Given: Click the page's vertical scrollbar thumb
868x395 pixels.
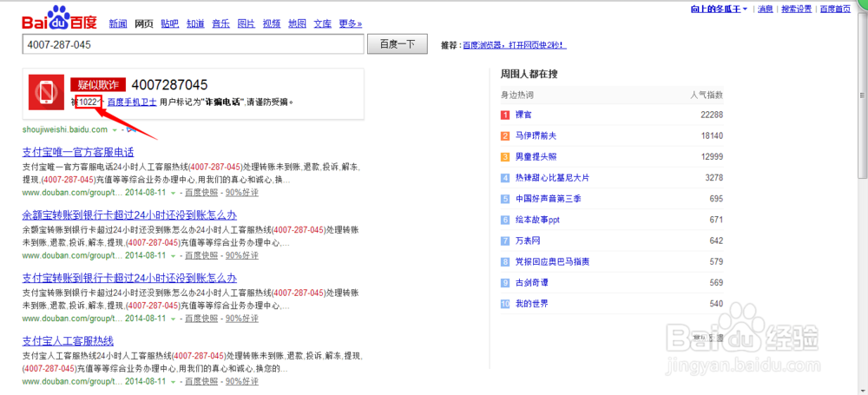Looking at the screenshot, I should (x=863, y=95).
